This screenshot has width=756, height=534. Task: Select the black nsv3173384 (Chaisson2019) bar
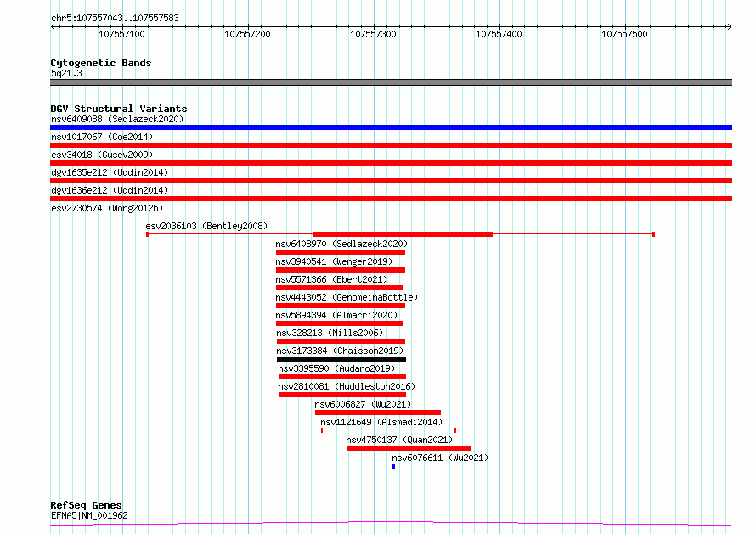coord(341,359)
